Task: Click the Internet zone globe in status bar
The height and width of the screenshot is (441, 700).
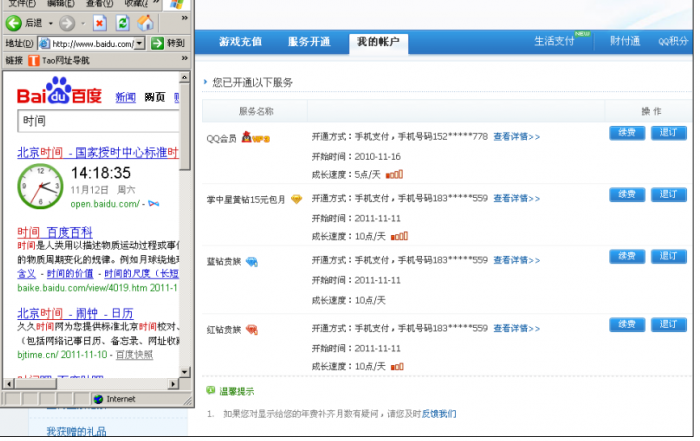Action: coord(98,399)
